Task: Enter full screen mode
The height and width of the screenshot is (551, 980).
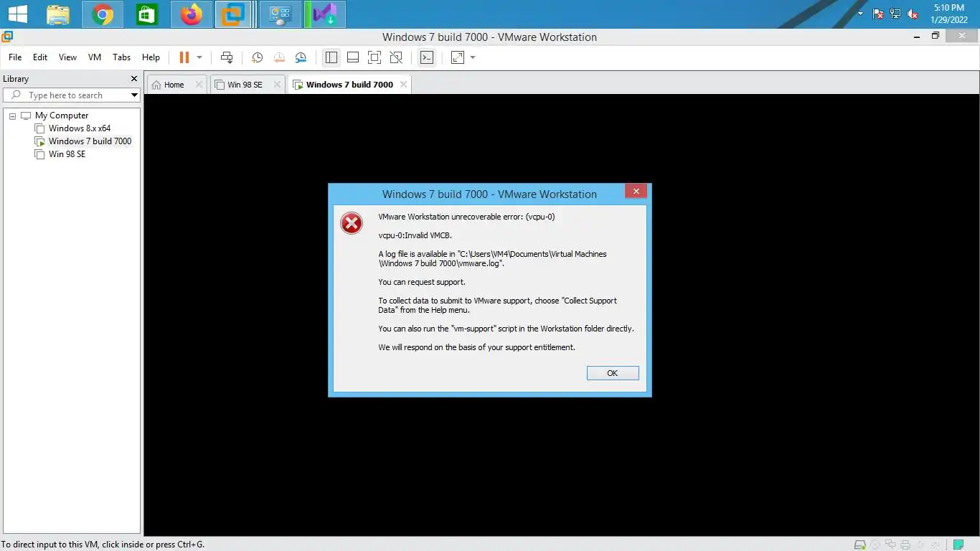Action: coord(374,57)
